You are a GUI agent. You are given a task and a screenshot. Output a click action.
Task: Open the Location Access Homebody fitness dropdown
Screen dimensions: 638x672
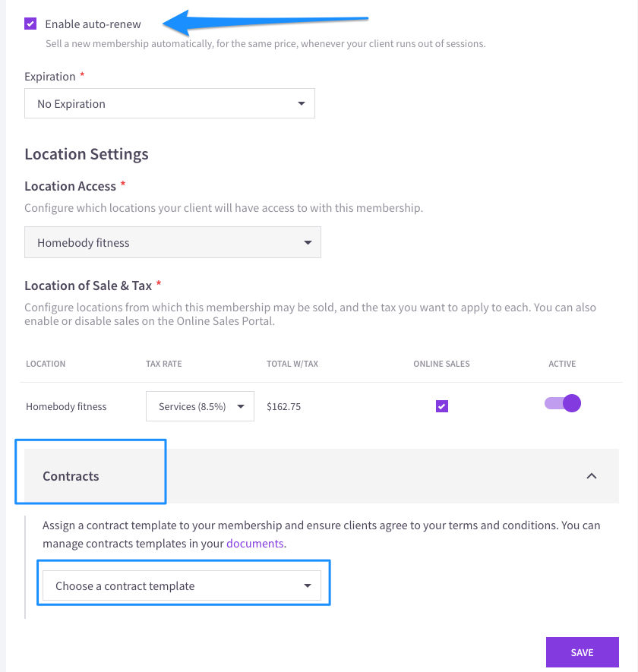coord(172,242)
